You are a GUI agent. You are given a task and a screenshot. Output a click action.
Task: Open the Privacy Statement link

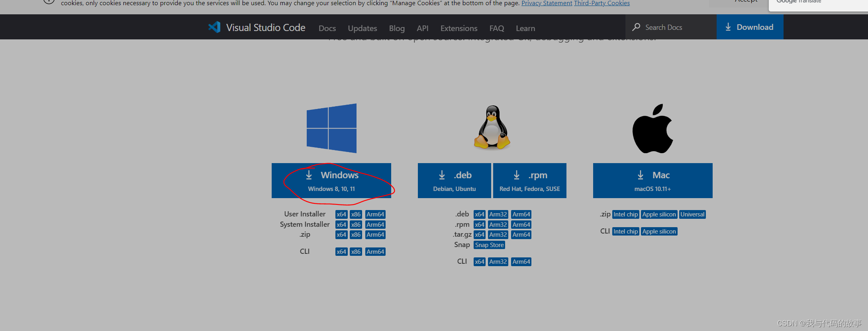(547, 3)
